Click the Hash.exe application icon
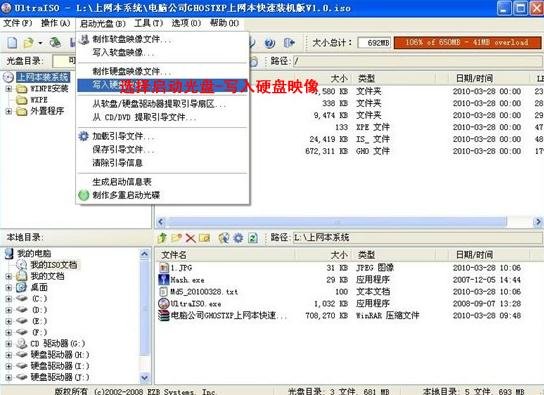The height and width of the screenshot is (395, 544). [164, 280]
